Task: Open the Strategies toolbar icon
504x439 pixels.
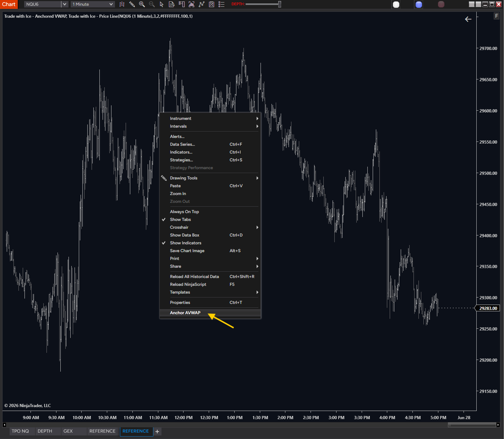Action: [x=212, y=4]
